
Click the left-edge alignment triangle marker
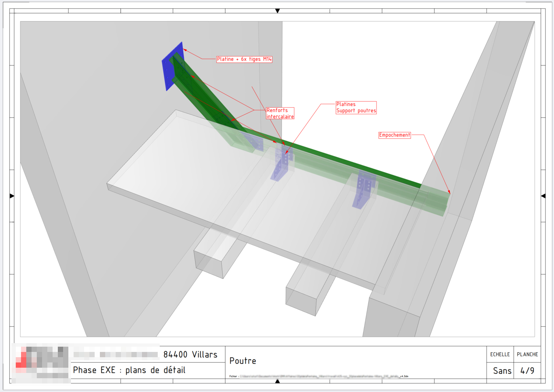click(11, 196)
